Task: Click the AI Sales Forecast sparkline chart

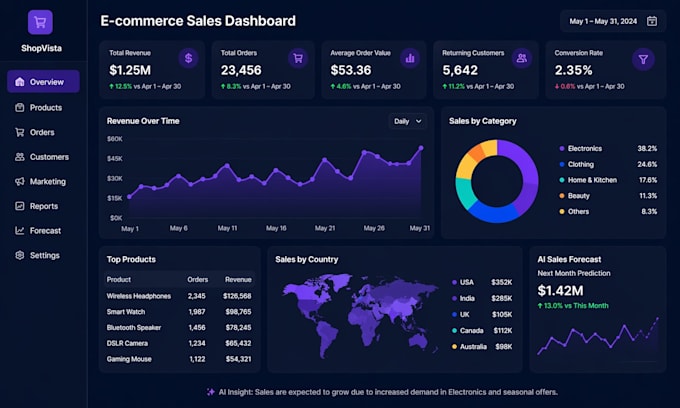Action: (598, 336)
